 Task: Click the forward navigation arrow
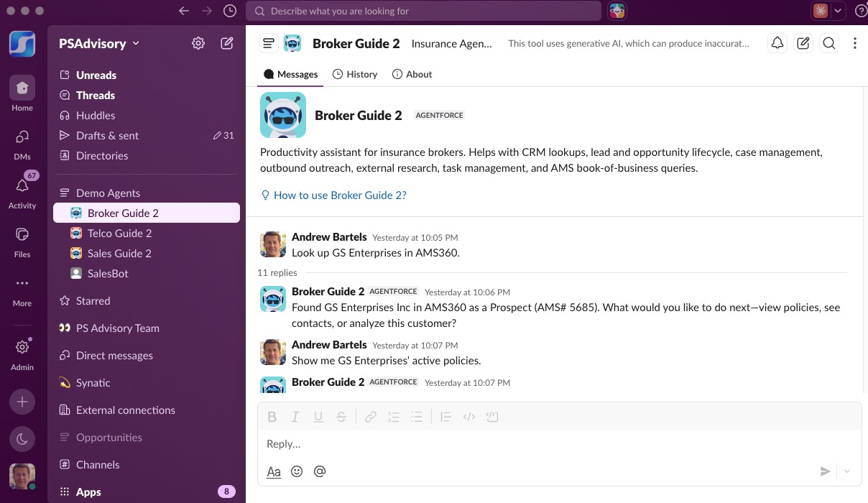[x=207, y=11]
